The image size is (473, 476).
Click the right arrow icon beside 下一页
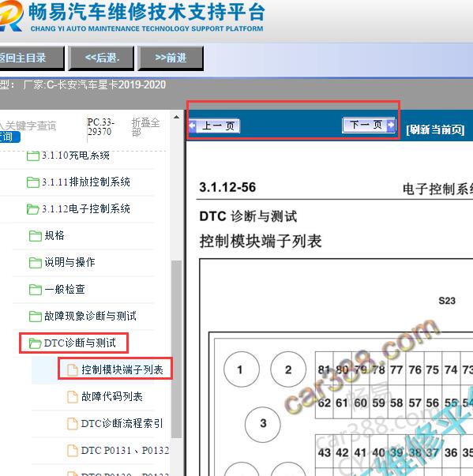[391, 125]
